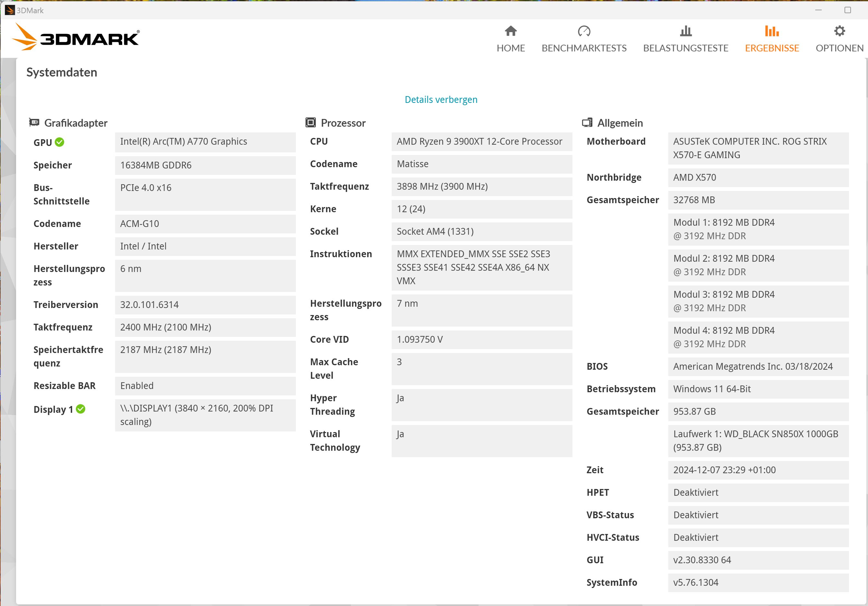
Task: Open the BENCHMARKTESTS tab
Action: coord(584,48)
